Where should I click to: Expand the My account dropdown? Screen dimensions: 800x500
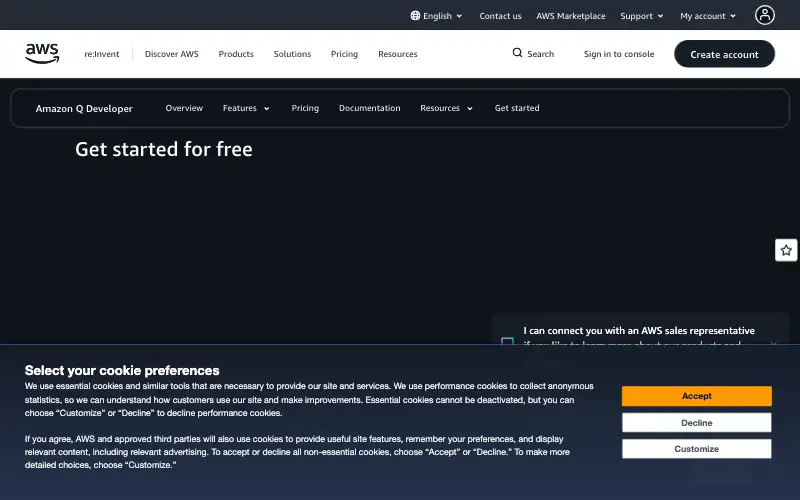708,16
